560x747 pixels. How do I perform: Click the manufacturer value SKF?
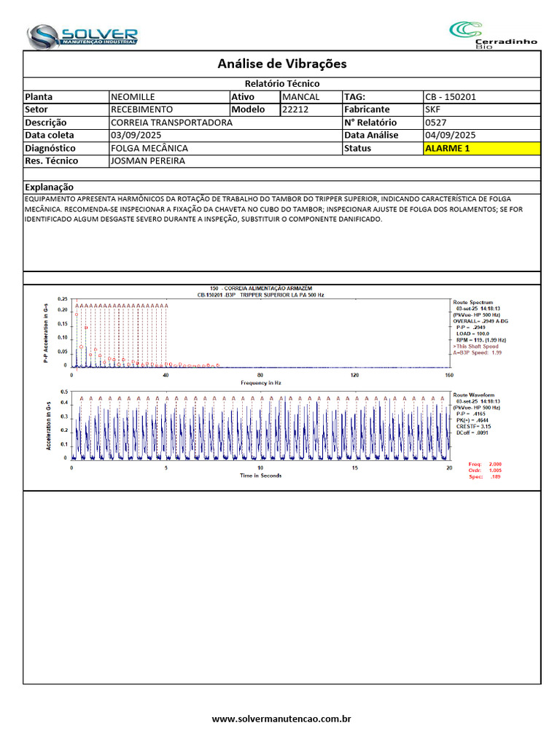tap(482, 109)
